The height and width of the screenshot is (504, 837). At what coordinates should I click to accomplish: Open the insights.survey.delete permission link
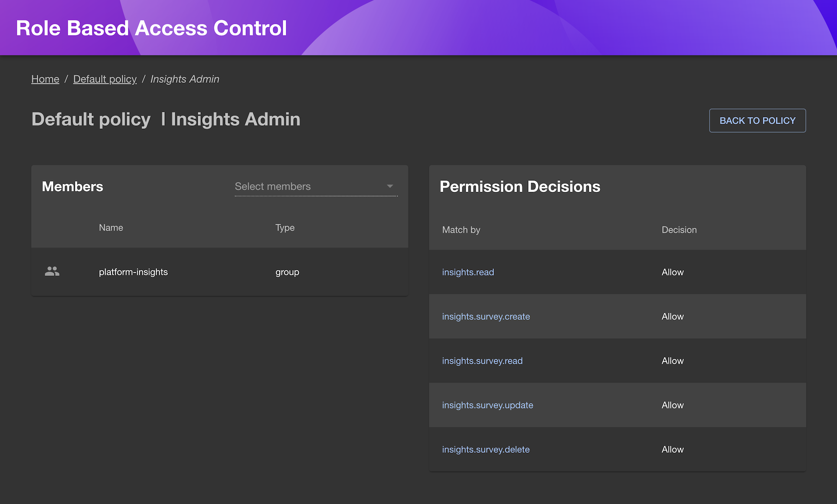pyautogui.click(x=486, y=449)
